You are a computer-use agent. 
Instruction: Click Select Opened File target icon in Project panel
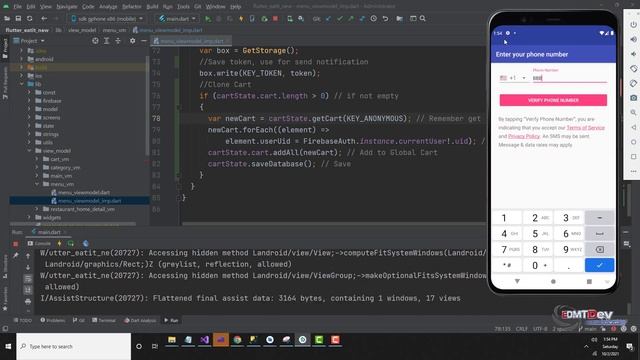pos(95,41)
